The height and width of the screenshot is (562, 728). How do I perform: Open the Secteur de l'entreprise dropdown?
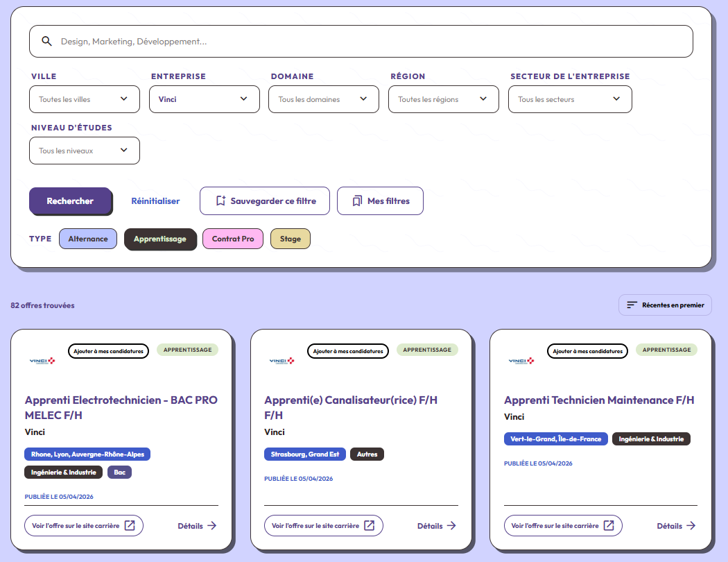pos(570,99)
